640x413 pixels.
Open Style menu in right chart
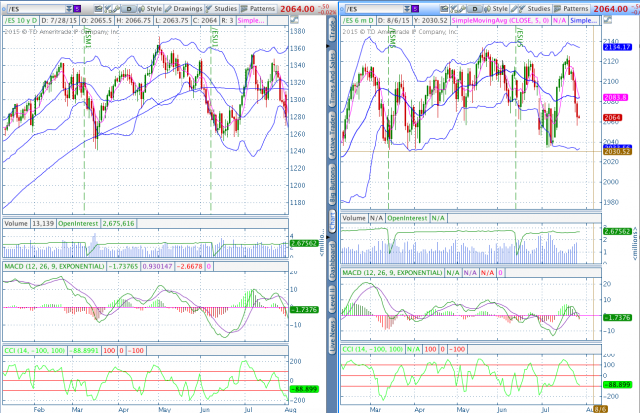pos(496,9)
